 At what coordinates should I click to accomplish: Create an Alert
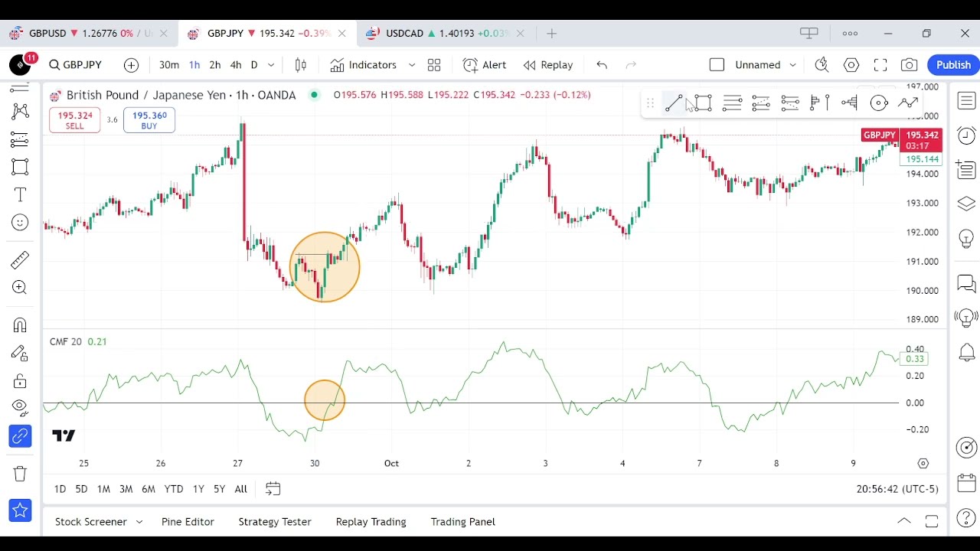coord(485,65)
